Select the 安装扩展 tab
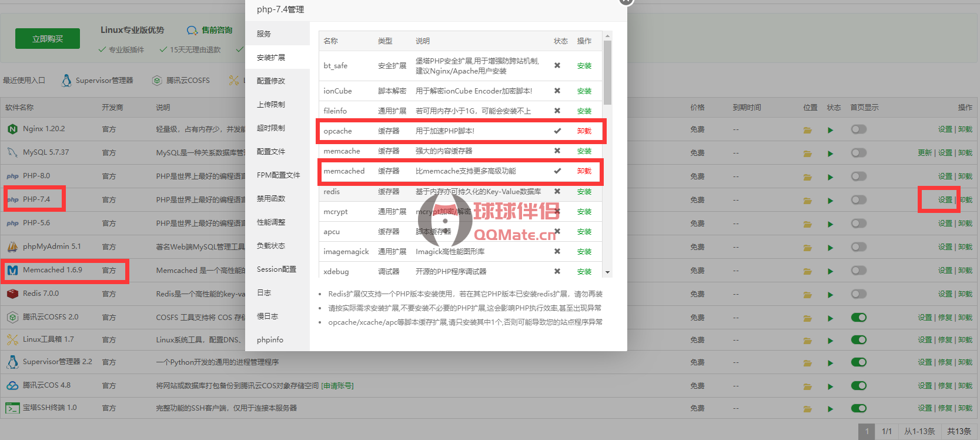The image size is (980, 440). coord(277,57)
